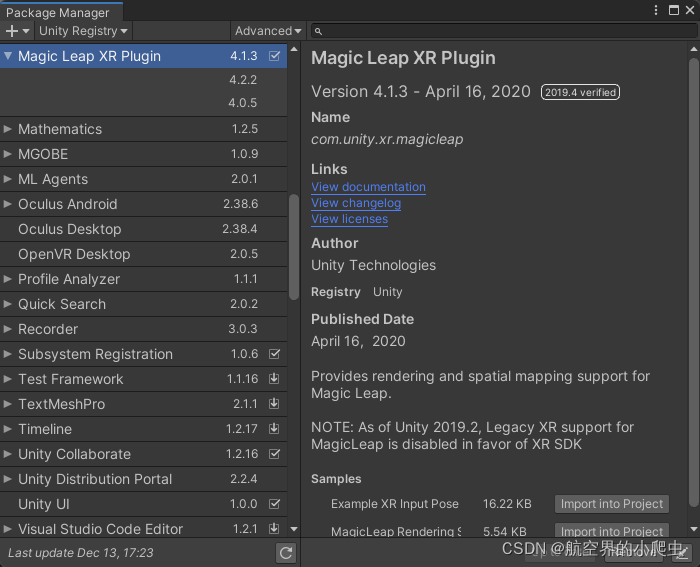Image resolution: width=700 pixels, height=567 pixels.
Task: Open View changelog link
Action: pyautogui.click(x=356, y=203)
